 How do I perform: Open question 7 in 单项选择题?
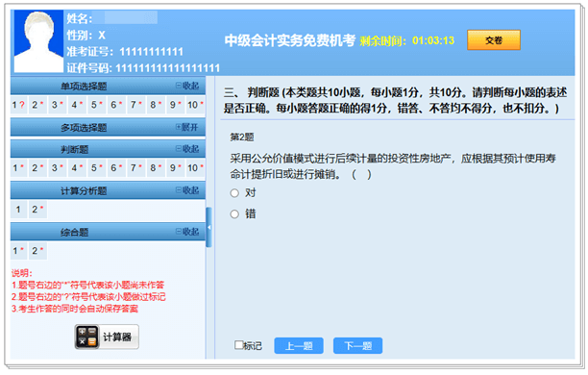(x=136, y=105)
